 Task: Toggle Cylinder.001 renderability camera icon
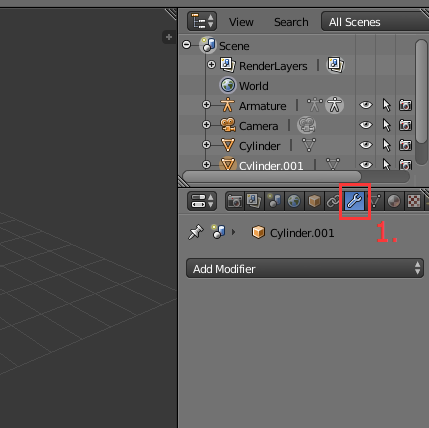point(405,165)
